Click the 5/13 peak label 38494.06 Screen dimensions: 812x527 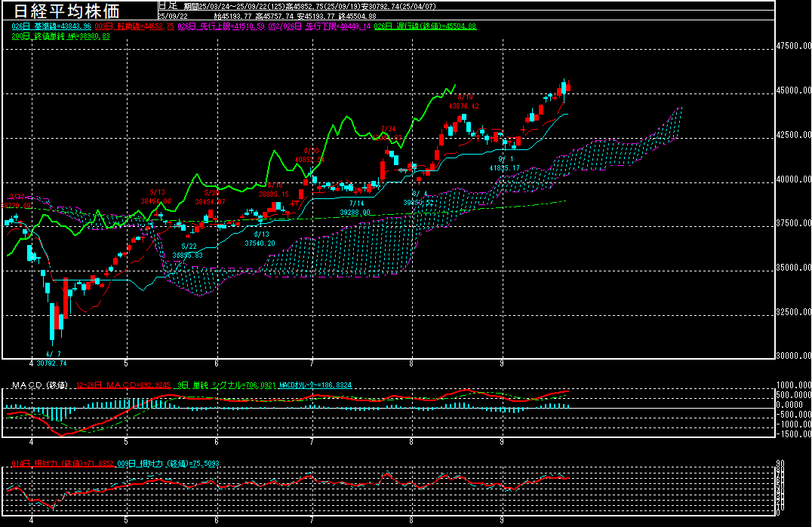(156, 201)
